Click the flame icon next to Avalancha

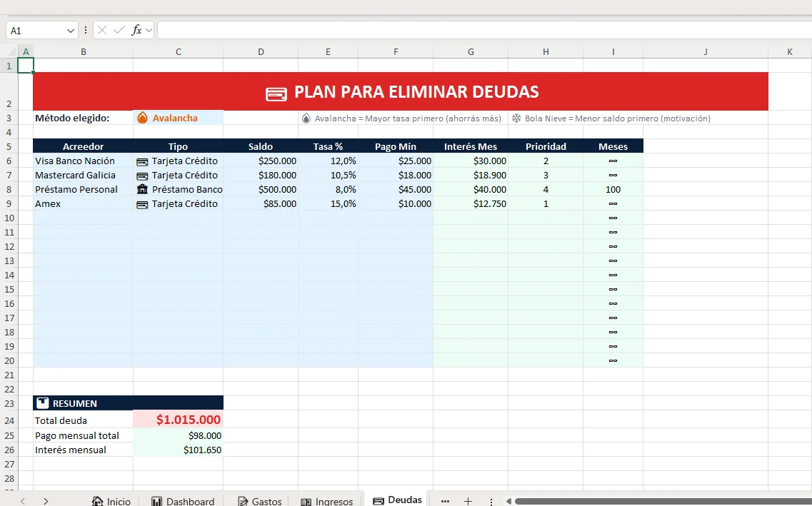tap(141, 117)
